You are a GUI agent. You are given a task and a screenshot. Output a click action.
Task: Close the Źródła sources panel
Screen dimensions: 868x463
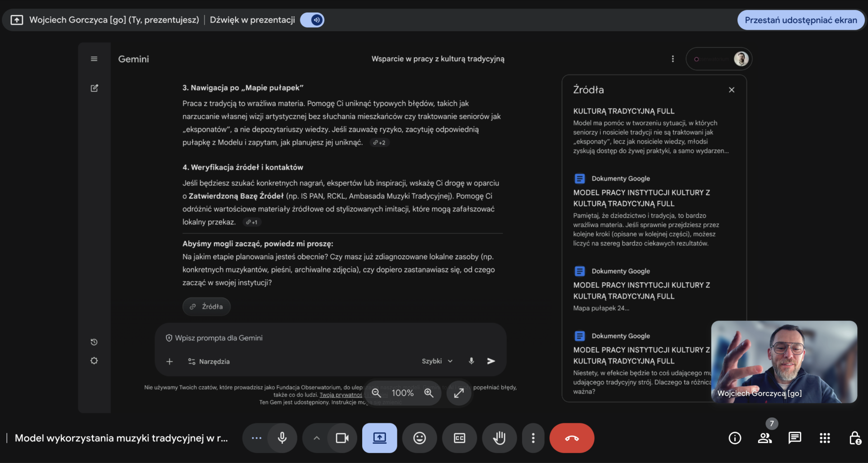pyautogui.click(x=731, y=90)
